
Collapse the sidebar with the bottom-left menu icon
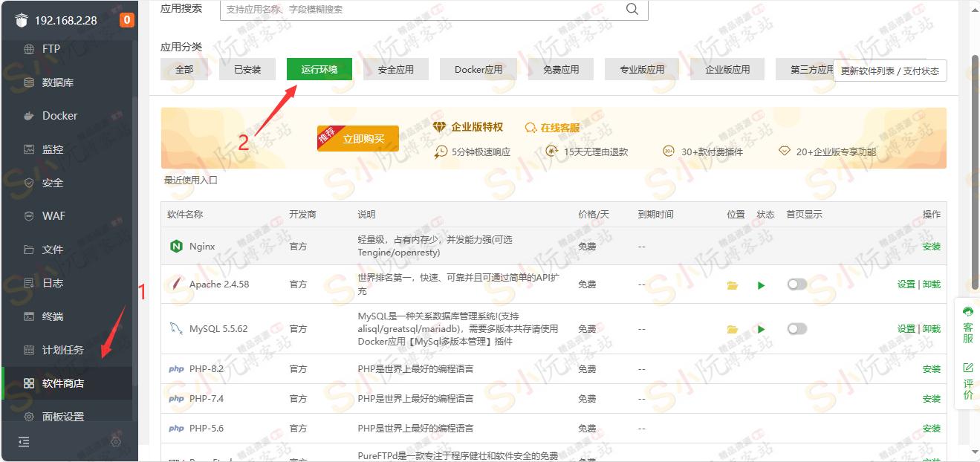(x=24, y=442)
